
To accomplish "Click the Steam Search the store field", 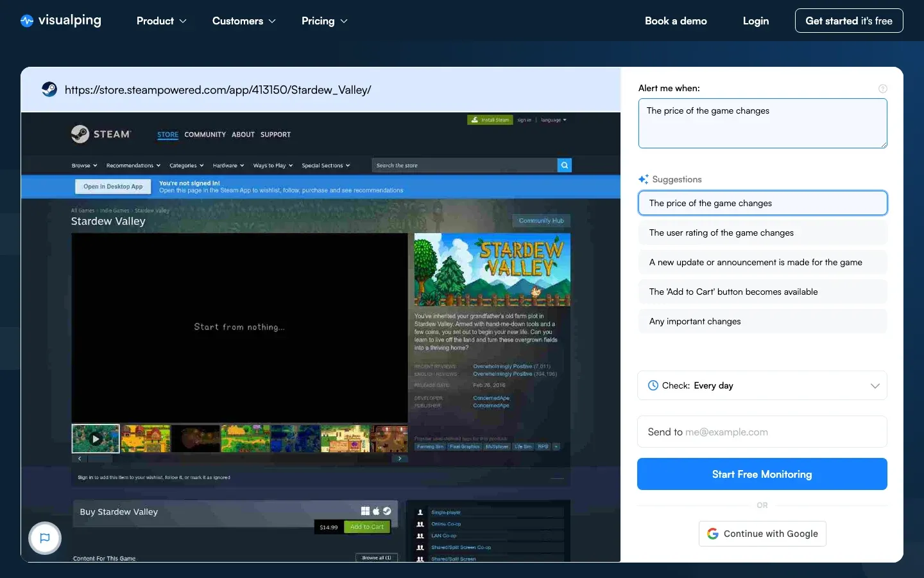I will coord(465,165).
